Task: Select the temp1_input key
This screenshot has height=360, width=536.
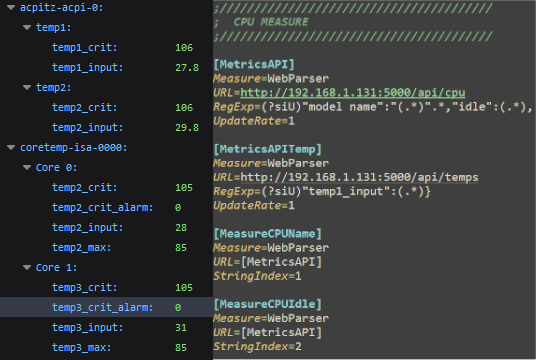Action: pyautogui.click(x=88, y=67)
